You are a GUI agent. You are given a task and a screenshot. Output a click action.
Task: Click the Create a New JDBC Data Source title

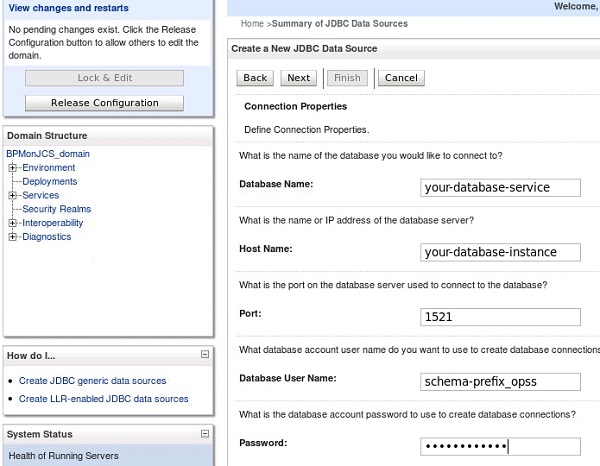(x=304, y=49)
